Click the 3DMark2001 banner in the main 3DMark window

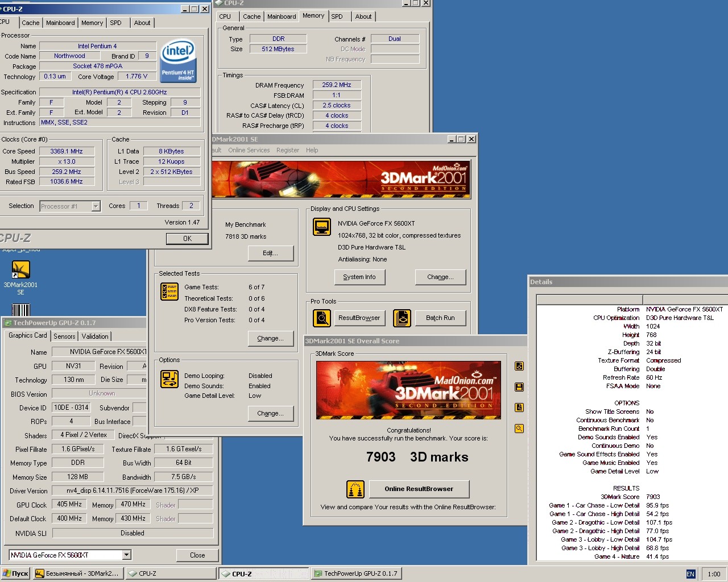(x=341, y=180)
